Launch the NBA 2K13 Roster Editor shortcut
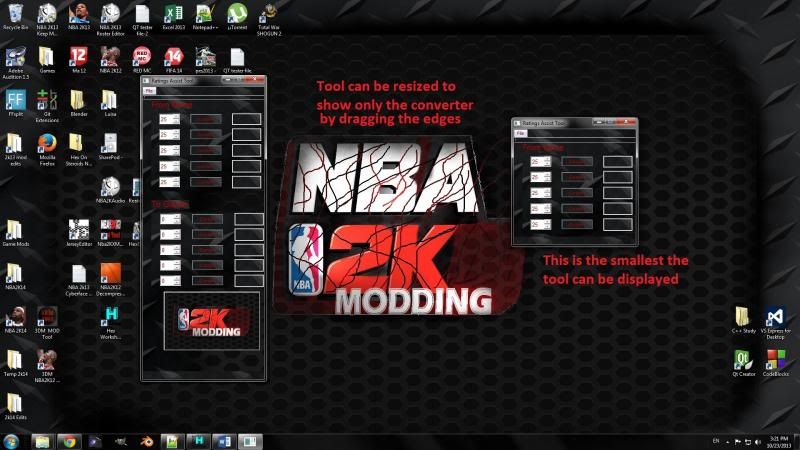The width and height of the screenshot is (800, 450). 110,19
